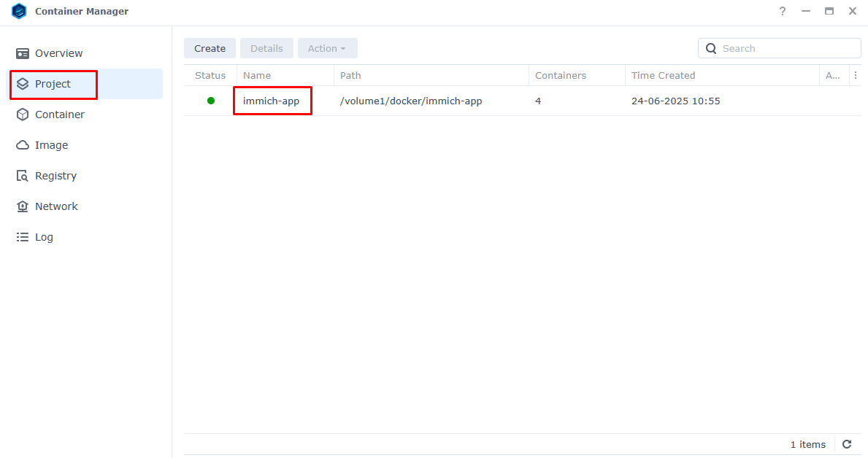This screenshot has width=868, height=458.
Task: Open the Help question mark icon
Action: click(x=783, y=12)
